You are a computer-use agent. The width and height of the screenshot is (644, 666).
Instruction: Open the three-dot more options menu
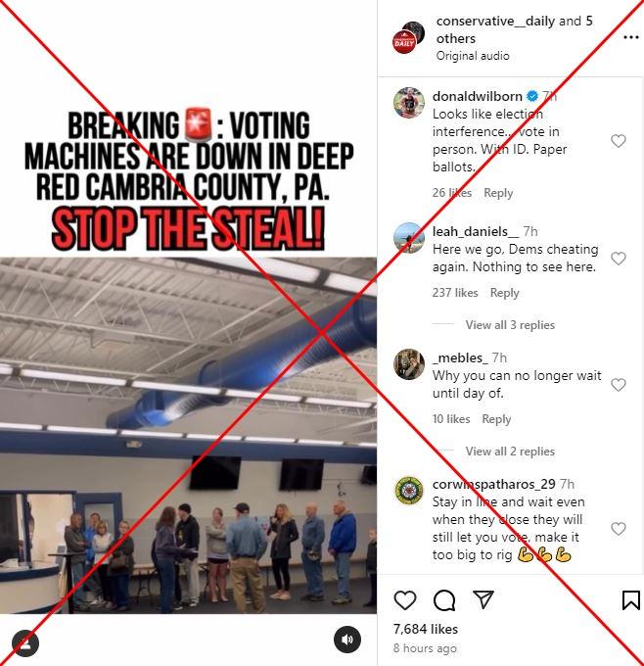click(x=631, y=37)
